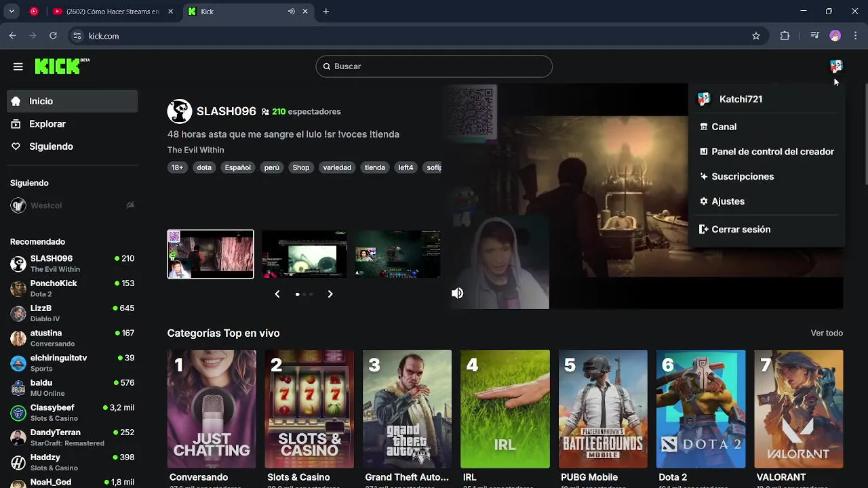Click PonchoKick's avatar in Recomendado
The image size is (868, 488).
(18, 288)
